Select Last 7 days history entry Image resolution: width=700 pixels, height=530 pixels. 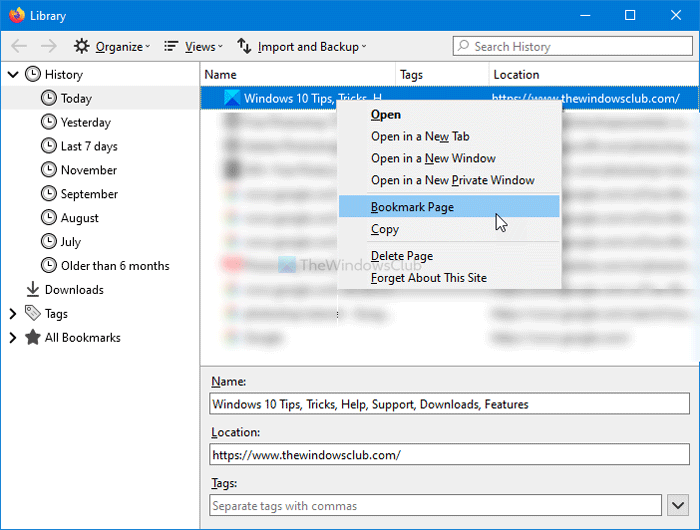[88, 146]
